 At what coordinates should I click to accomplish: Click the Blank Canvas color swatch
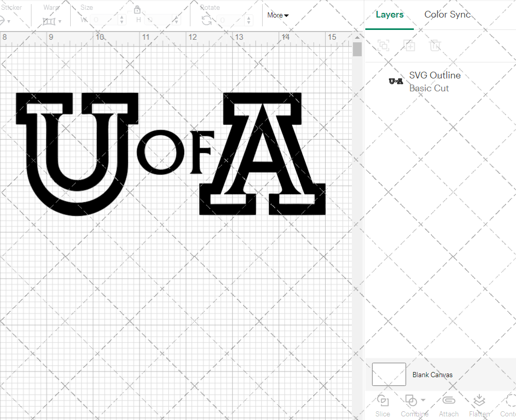[x=388, y=374]
